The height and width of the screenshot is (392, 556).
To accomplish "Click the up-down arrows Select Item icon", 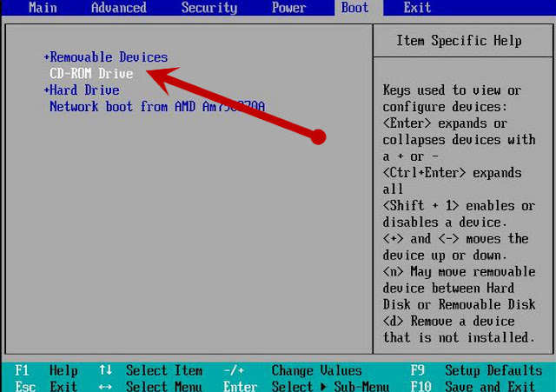I will coord(106,370).
